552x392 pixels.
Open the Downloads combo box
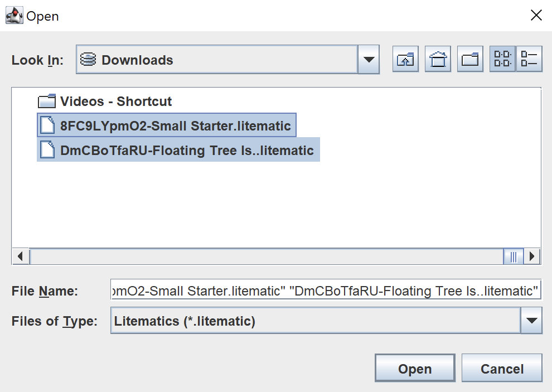217,60
